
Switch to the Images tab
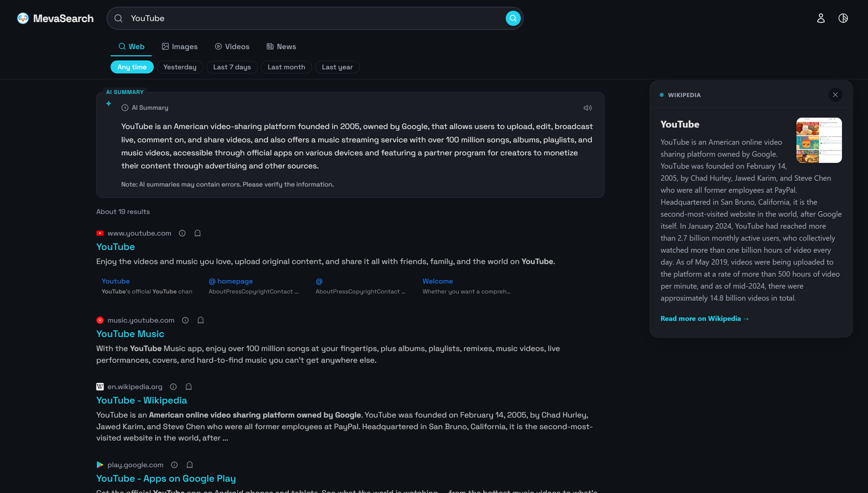click(180, 47)
